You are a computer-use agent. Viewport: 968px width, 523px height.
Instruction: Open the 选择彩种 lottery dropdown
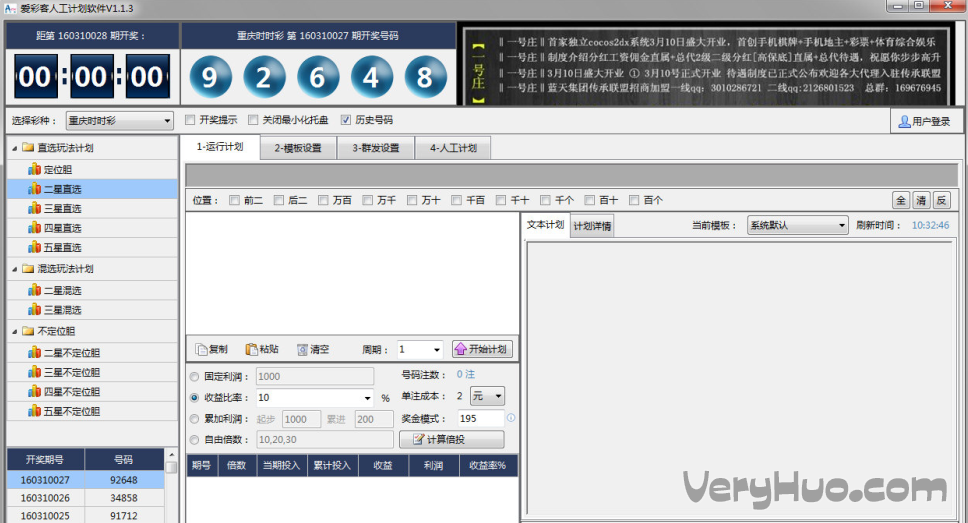[120, 121]
